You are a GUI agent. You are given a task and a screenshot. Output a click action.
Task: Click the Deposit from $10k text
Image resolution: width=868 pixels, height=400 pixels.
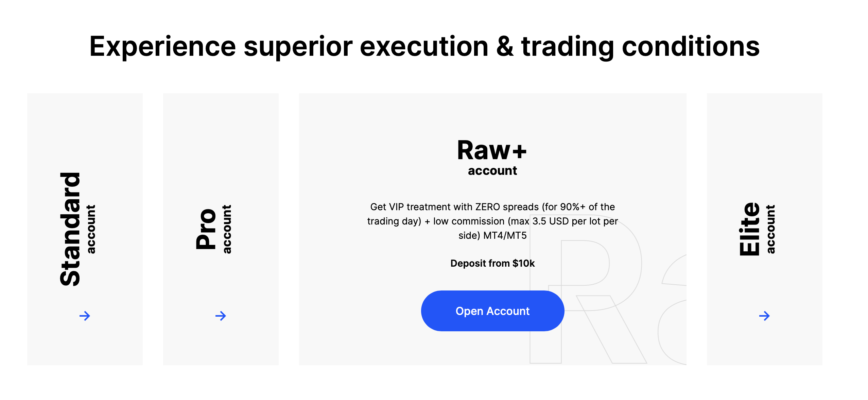point(492,263)
